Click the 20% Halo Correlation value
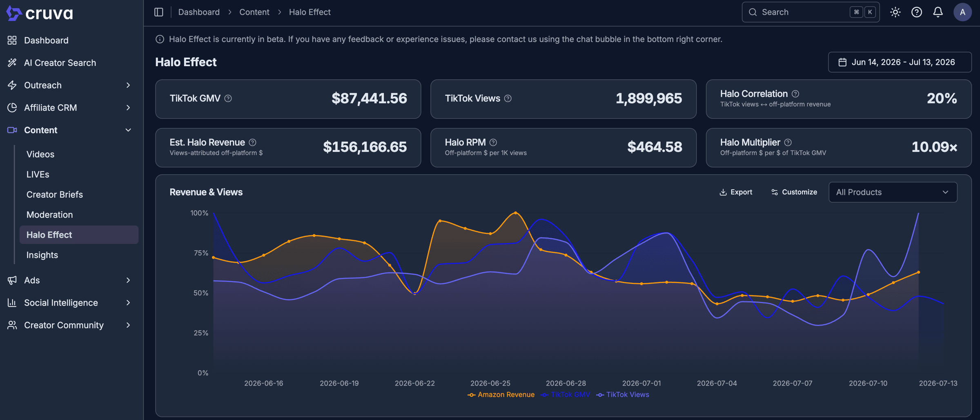Image resolution: width=980 pixels, height=420 pixels. [x=942, y=98]
